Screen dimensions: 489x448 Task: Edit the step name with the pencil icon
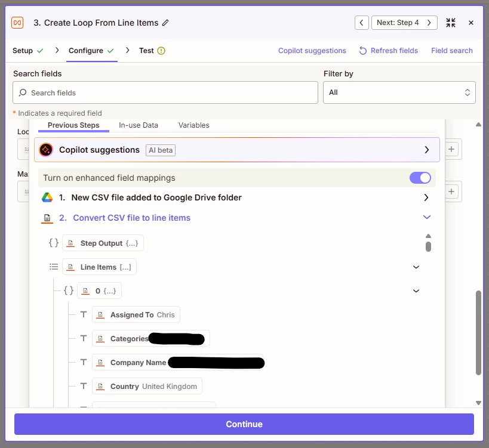tap(165, 23)
